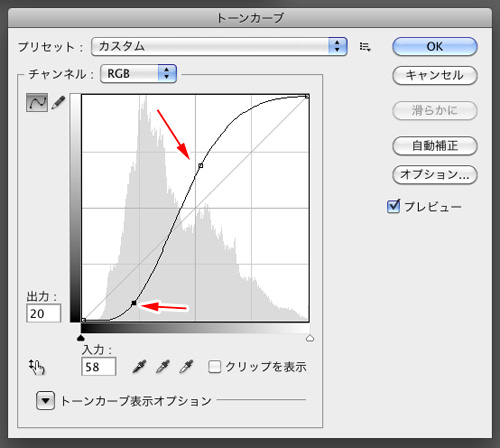Open the プリセット dropdown
The image size is (500, 448).
pyautogui.click(x=219, y=46)
